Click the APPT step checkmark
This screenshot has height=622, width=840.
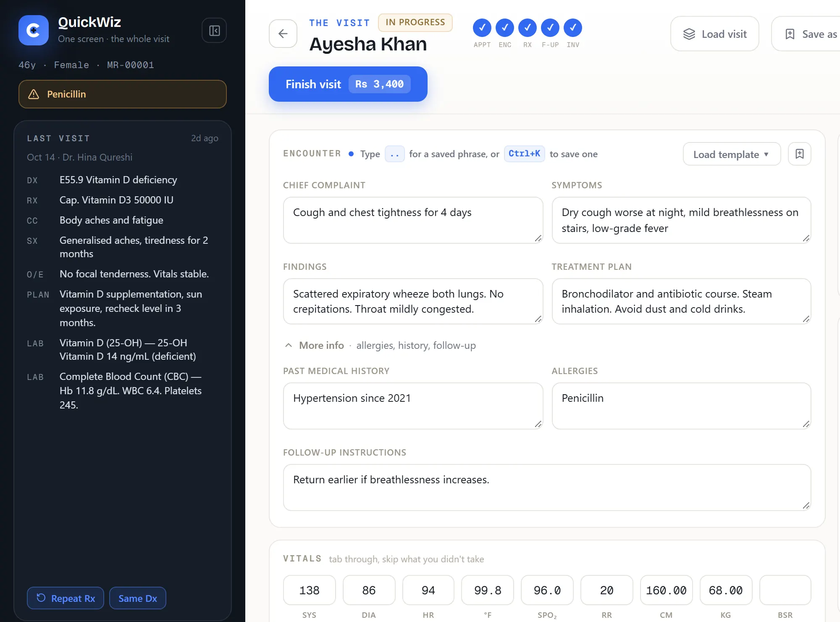coord(482,28)
